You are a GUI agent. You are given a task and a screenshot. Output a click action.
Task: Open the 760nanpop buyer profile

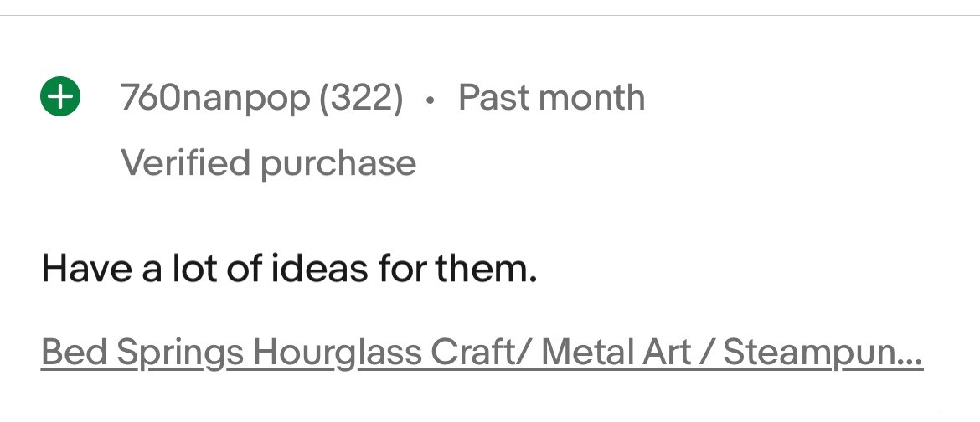215,99
